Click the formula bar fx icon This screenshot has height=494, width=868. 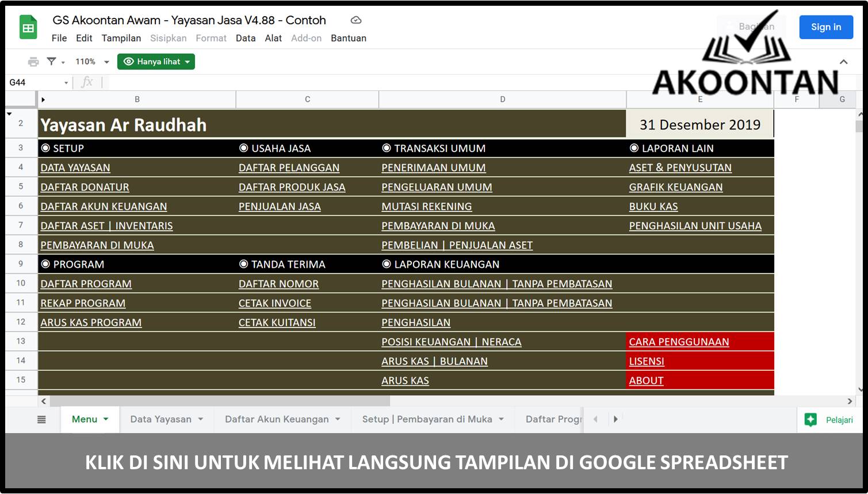coord(87,82)
